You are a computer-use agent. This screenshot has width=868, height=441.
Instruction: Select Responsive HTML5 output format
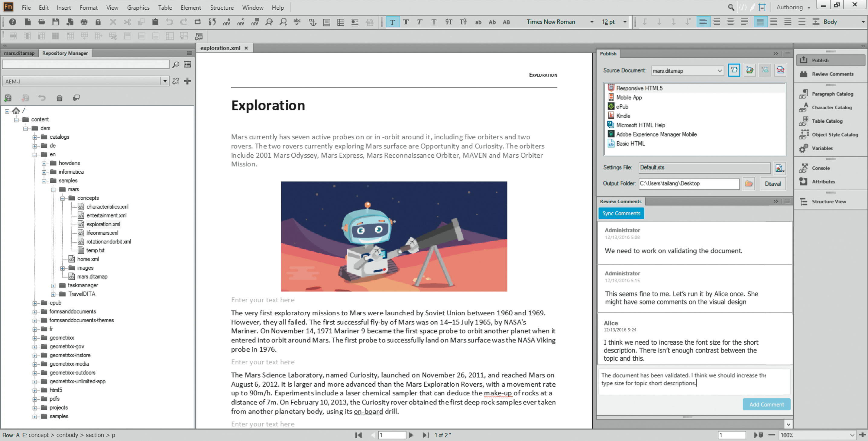(639, 88)
